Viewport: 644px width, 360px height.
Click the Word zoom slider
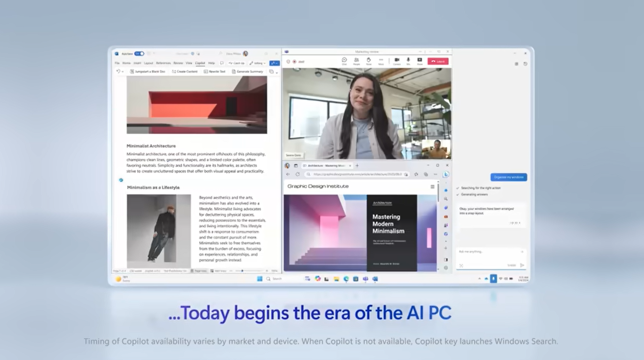pos(250,271)
